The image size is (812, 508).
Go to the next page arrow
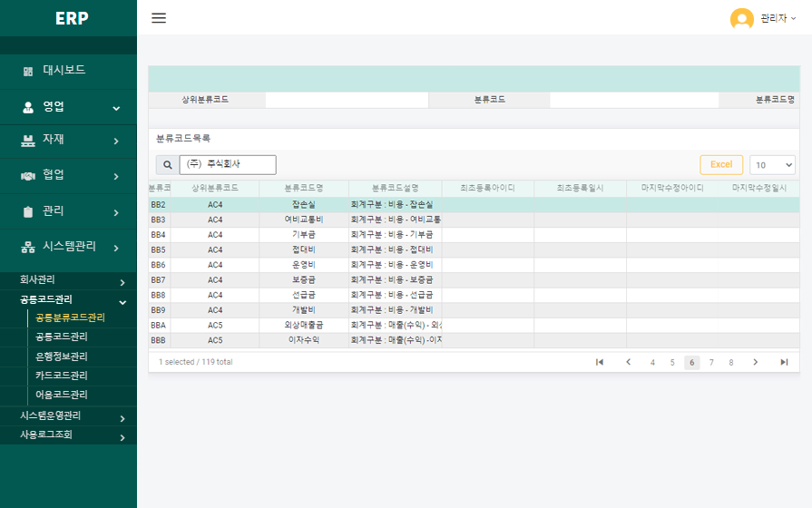click(x=756, y=362)
